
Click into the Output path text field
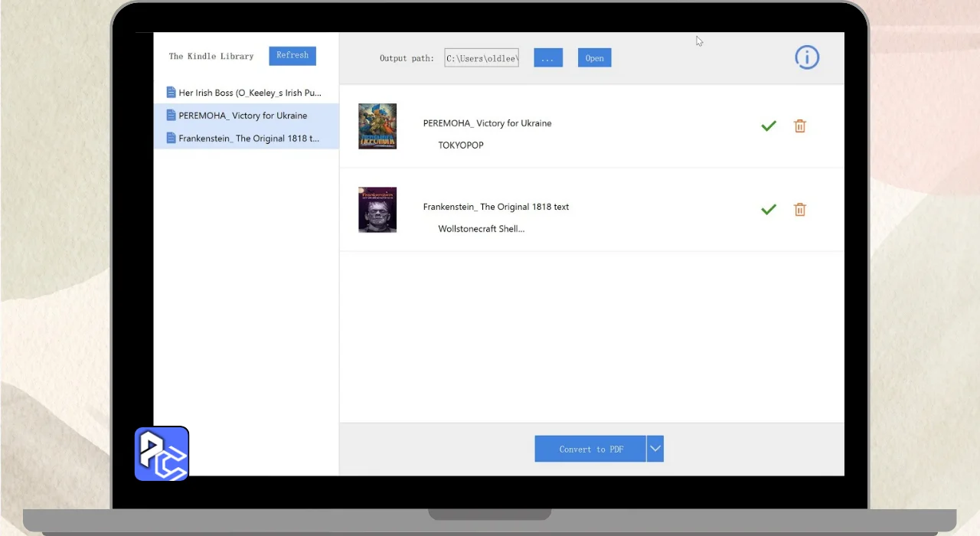point(482,58)
